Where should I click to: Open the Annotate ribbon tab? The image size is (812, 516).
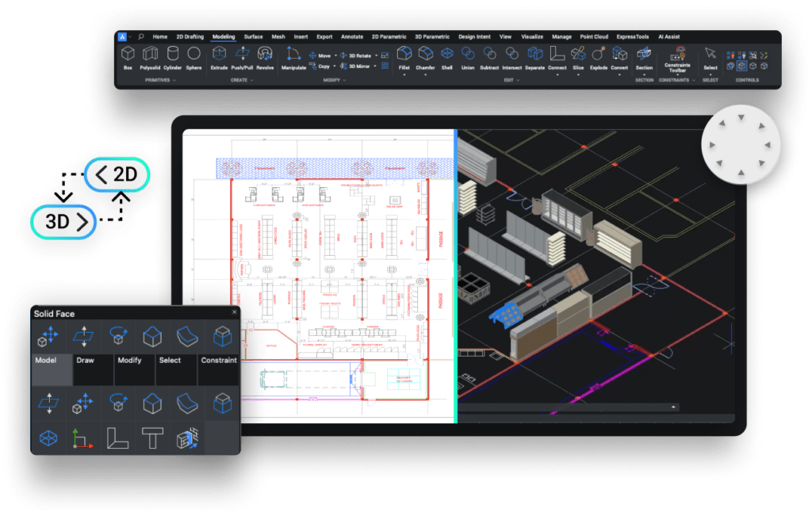[352, 36]
